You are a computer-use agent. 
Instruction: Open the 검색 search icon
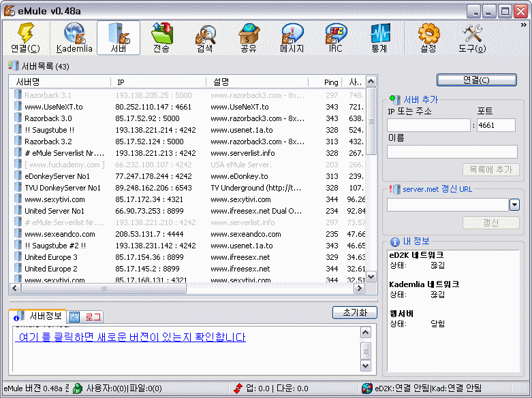(x=205, y=37)
